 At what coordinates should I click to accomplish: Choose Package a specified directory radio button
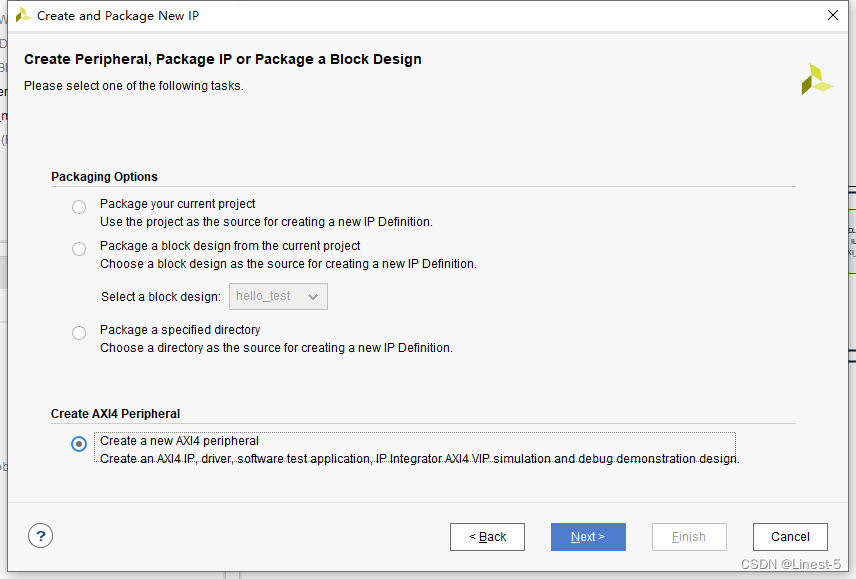79,333
